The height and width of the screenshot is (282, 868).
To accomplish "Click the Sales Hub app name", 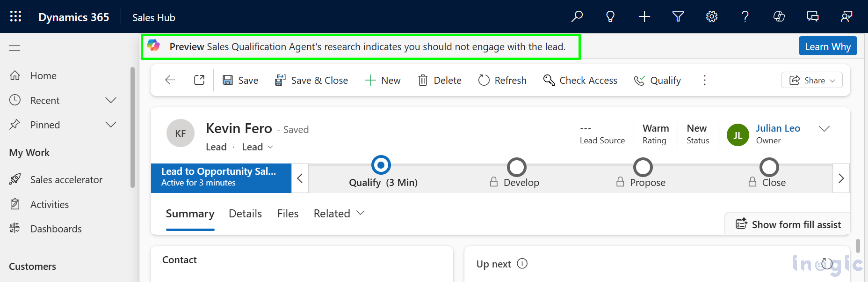I will click(153, 17).
